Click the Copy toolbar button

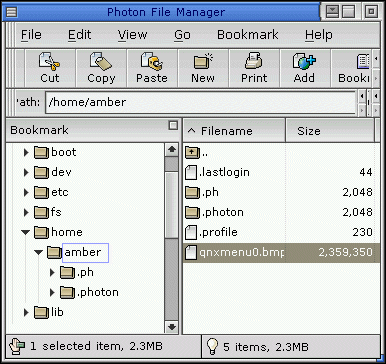(x=101, y=68)
